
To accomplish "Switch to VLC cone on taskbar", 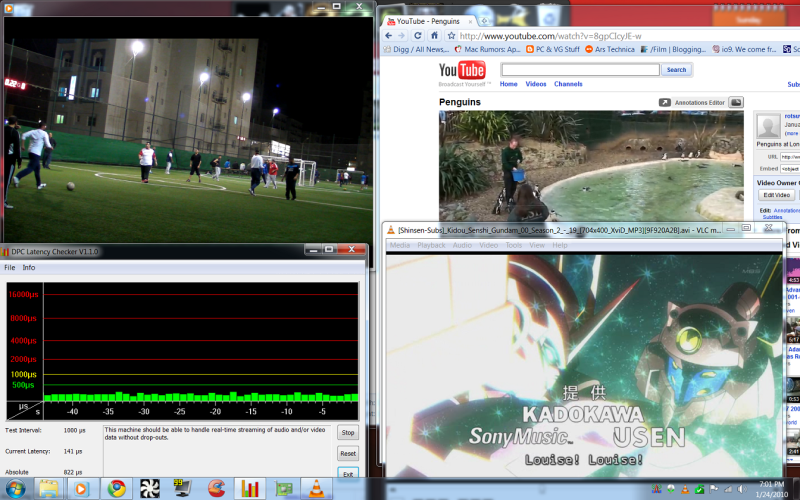I will coord(316,489).
